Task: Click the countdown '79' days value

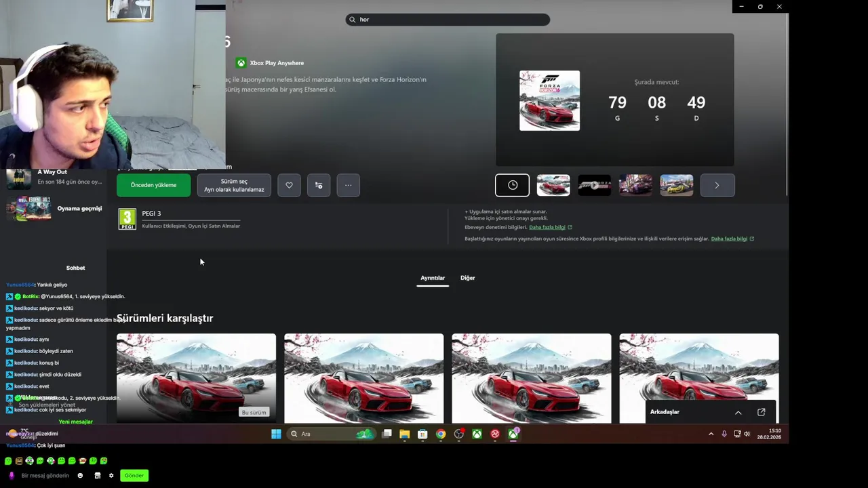Action: coord(617,102)
